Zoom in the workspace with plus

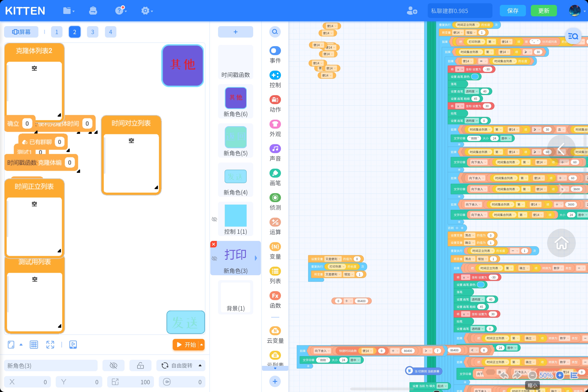(x=560, y=375)
